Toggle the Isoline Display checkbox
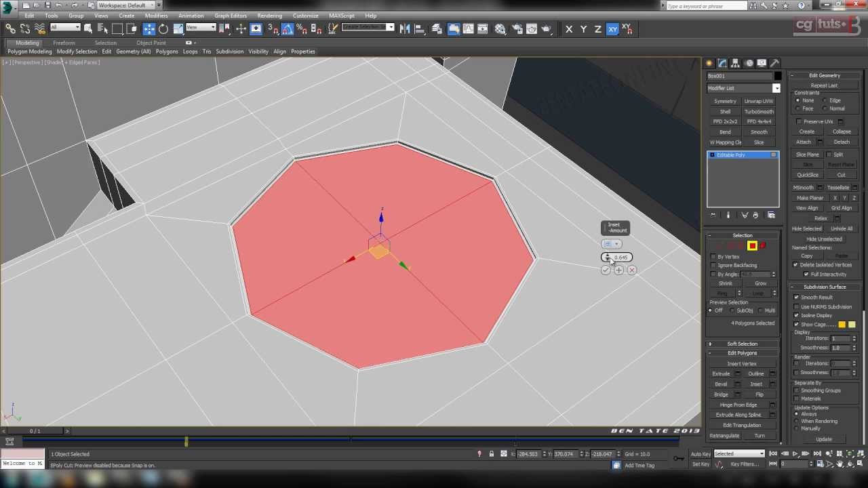Screen dimensions: 868x488 coord(797,316)
